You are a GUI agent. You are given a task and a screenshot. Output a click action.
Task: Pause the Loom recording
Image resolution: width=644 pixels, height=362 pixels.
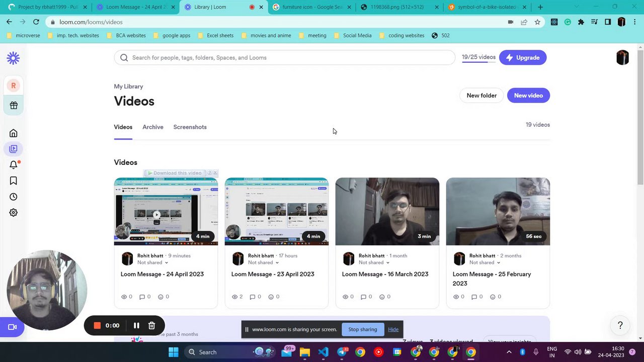point(136,326)
